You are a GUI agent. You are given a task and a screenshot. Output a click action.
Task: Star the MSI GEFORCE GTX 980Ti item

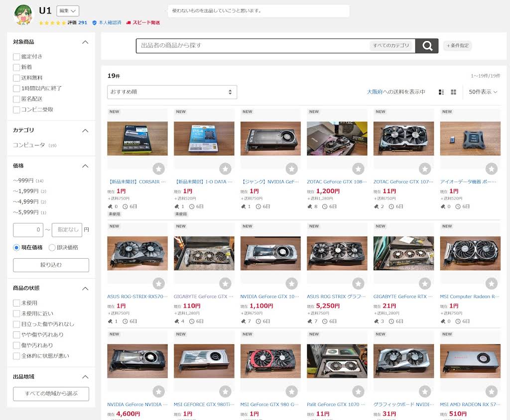point(225,392)
